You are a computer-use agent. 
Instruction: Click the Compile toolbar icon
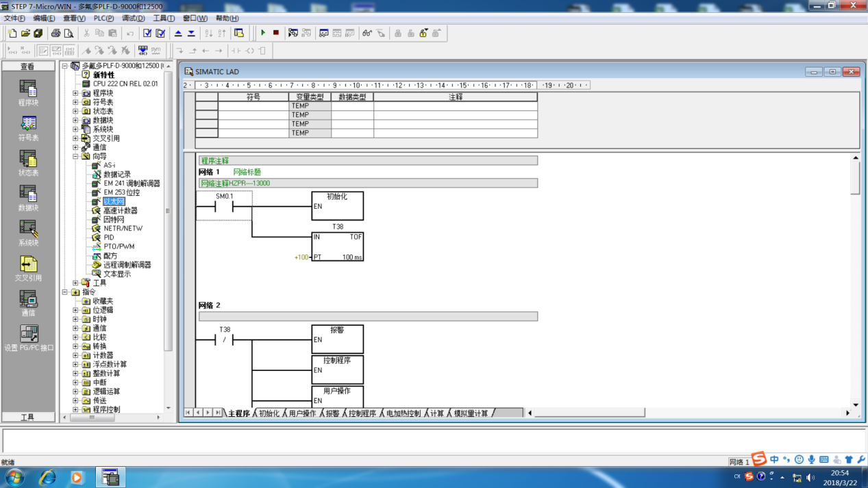coord(147,33)
